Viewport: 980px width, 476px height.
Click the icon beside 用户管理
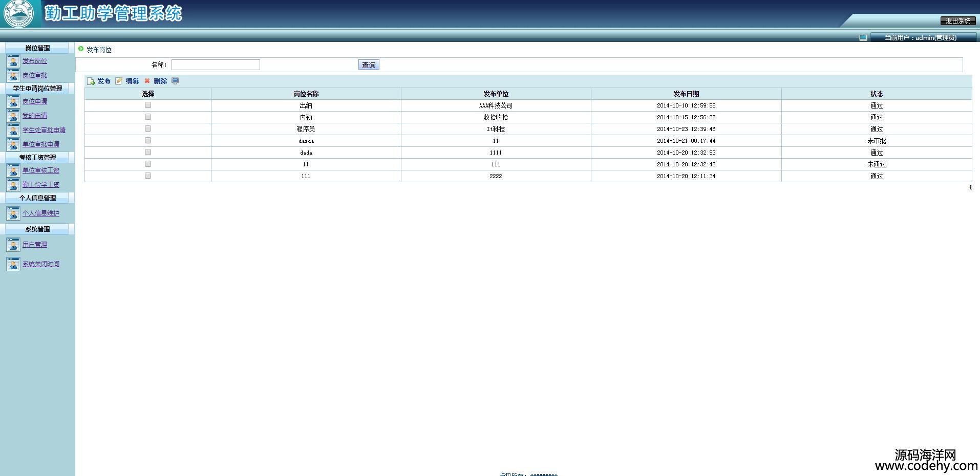pos(13,245)
